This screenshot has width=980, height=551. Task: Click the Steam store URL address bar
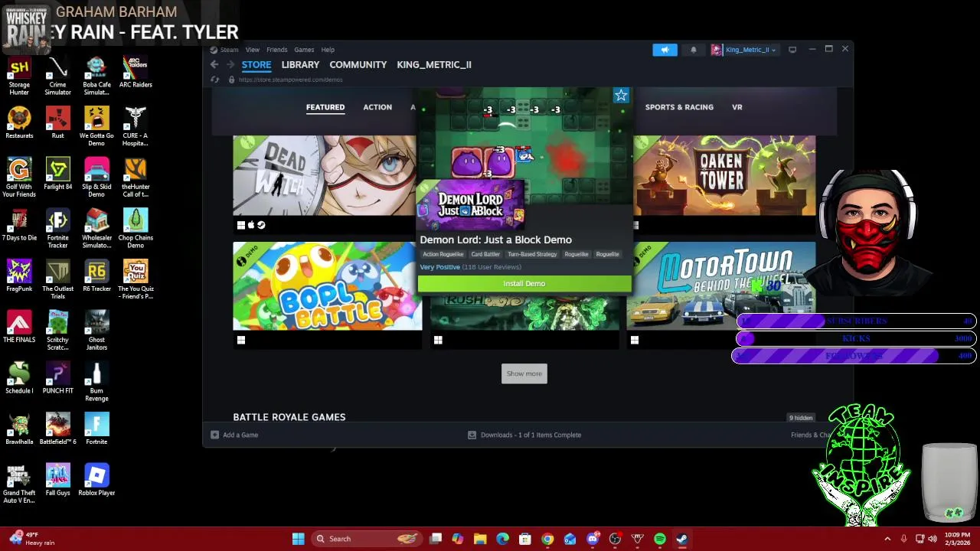[x=291, y=80]
